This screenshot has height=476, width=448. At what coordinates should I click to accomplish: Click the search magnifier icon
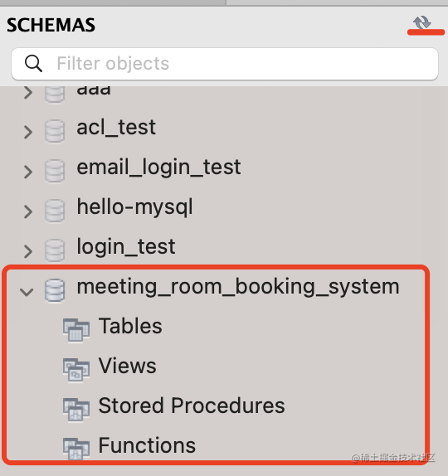point(33,63)
